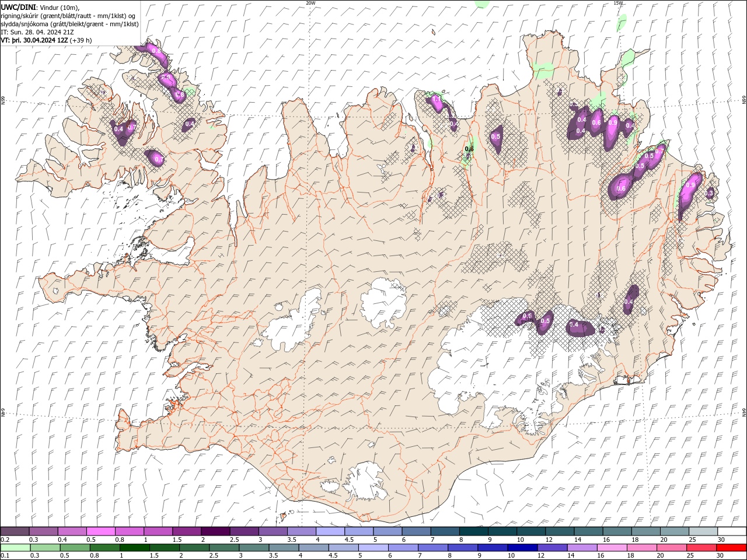Viewport: 747px width, 560px height.
Task: Click the 1.5 purple swatch in upper legend row
Action: point(187,531)
